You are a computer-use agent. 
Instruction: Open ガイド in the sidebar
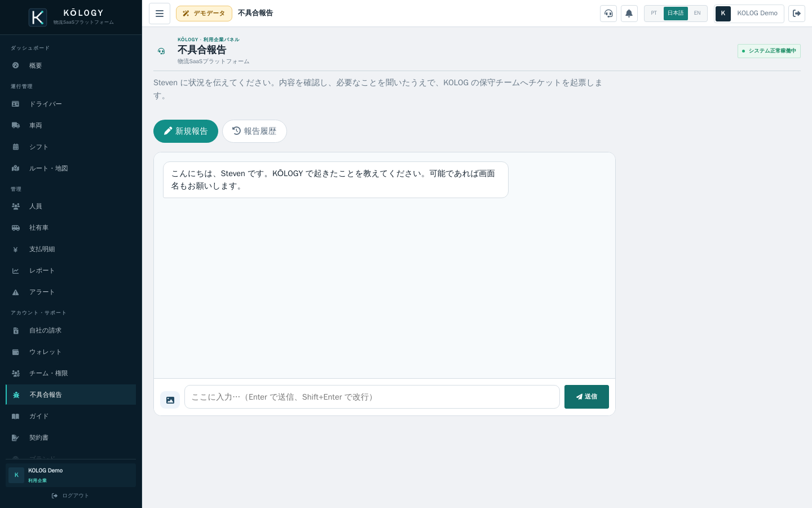70,416
